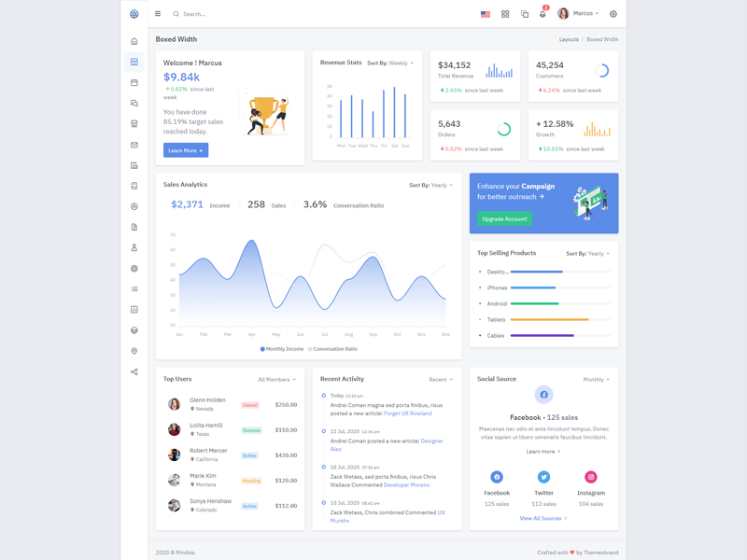Click the hamburger menu toggle icon
The width and height of the screenshot is (747, 560).
point(158,14)
